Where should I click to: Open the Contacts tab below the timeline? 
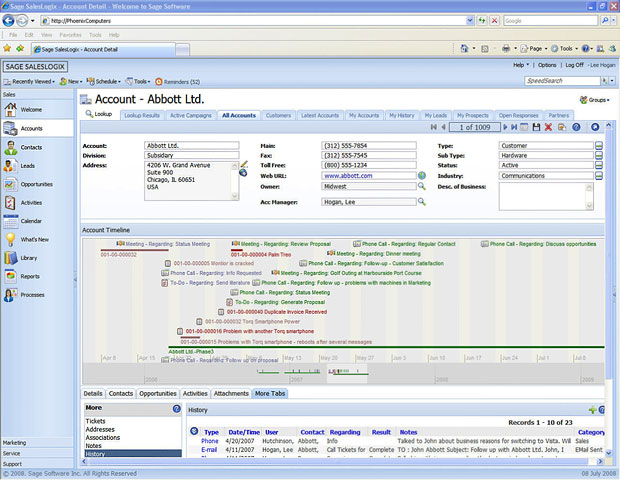(x=121, y=393)
